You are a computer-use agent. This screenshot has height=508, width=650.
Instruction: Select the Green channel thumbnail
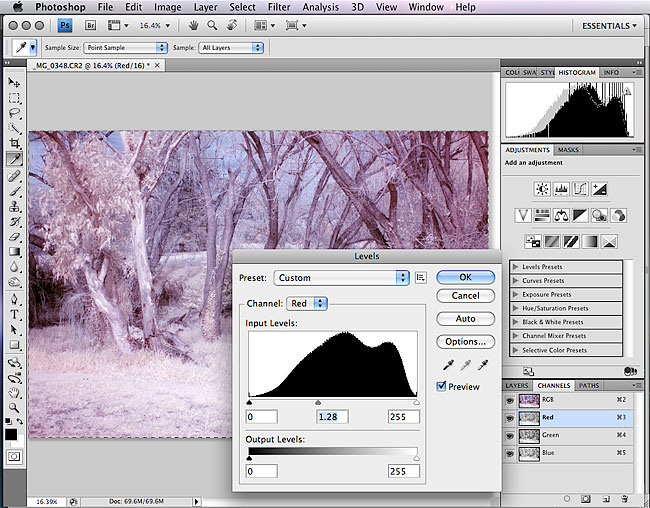point(529,436)
